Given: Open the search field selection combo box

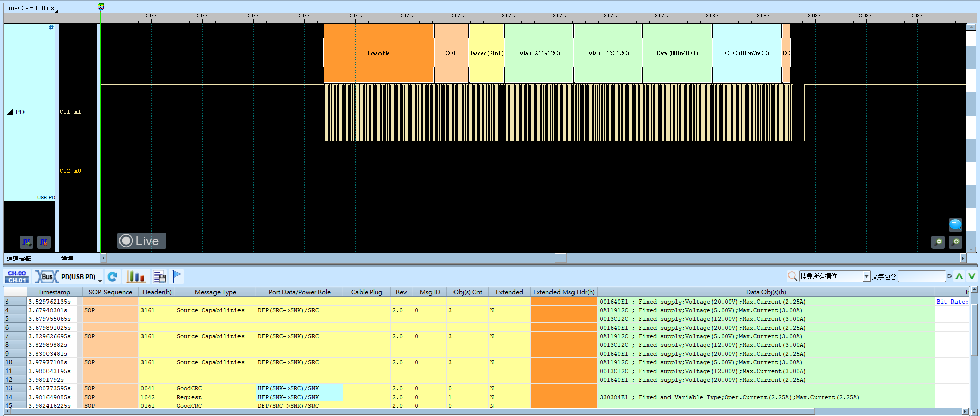Looking at the screenshot, I should coord(834,276).
